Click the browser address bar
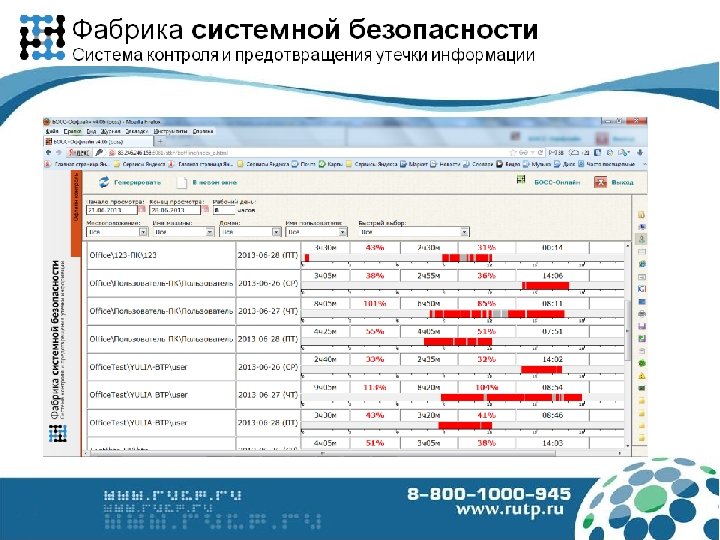The height and width of the screenshot is (540, 720). (x=308, y=152)
